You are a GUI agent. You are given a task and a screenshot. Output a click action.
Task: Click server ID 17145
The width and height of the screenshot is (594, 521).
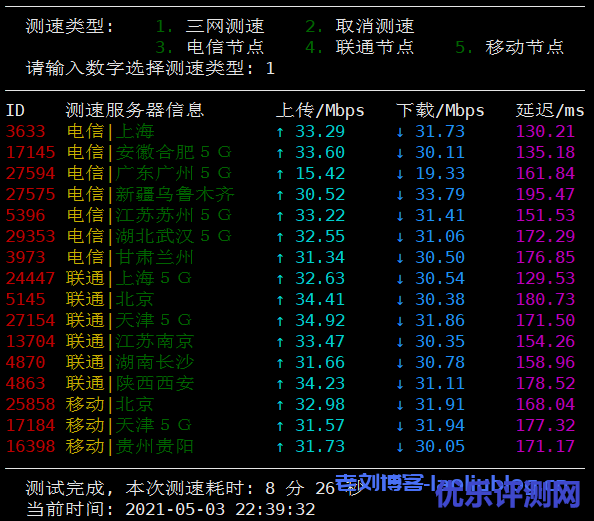tap(31, 152)
